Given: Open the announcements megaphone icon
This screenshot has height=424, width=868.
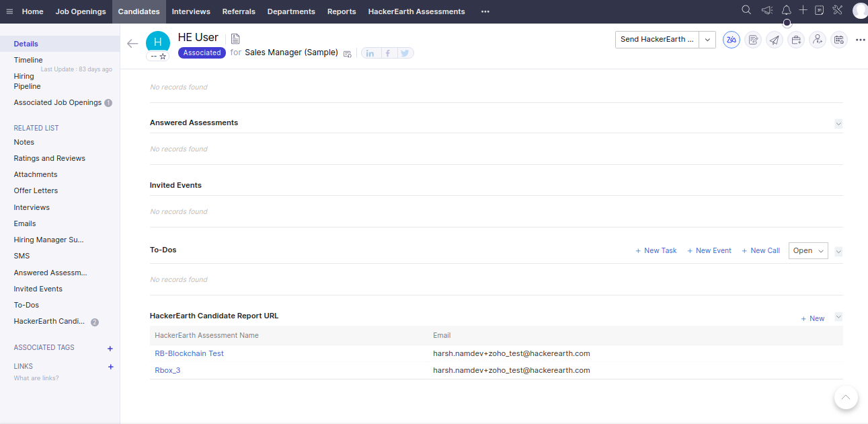Looking at the screenshot, I should coord(766,10).
